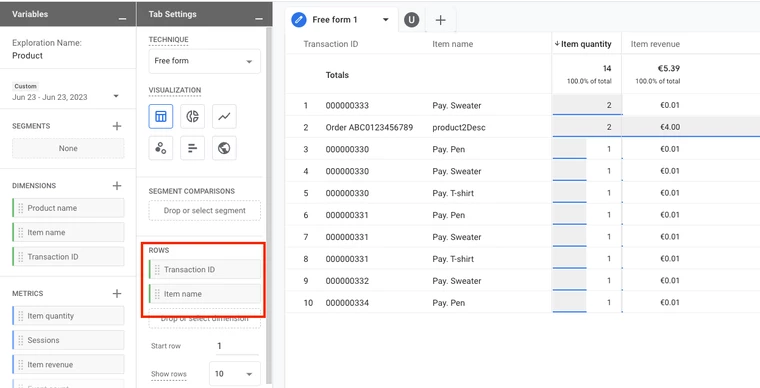Select the table visualization icon
This screenshot has height=388, width=760.
click(161, 116)
